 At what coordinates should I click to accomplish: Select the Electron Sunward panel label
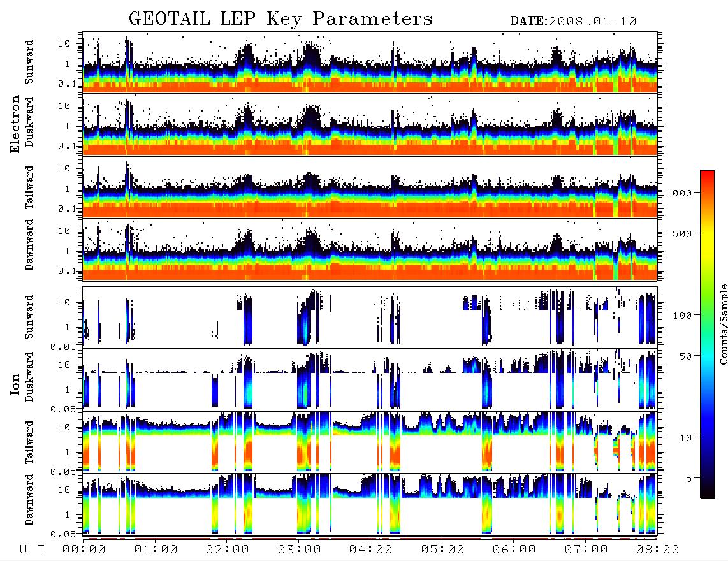29,62
